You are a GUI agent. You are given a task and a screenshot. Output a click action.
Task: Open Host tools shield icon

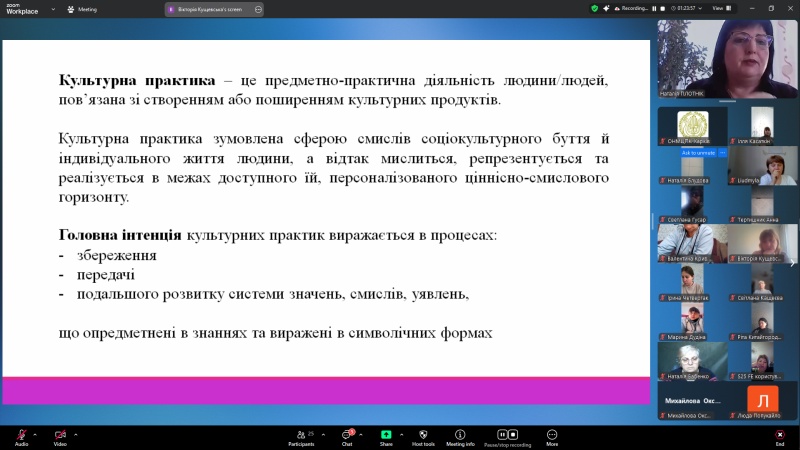click(423, 435)
